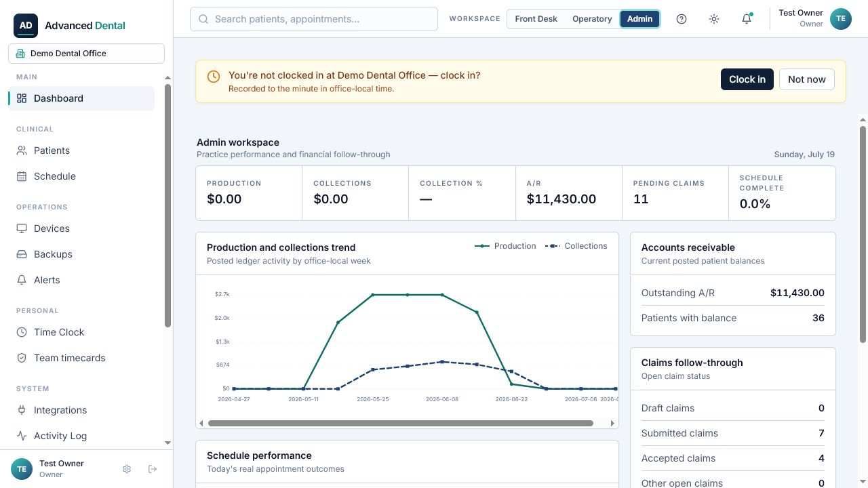Click the Outstanding A/R row
The image size is (868, 488).
click(733, 293)
